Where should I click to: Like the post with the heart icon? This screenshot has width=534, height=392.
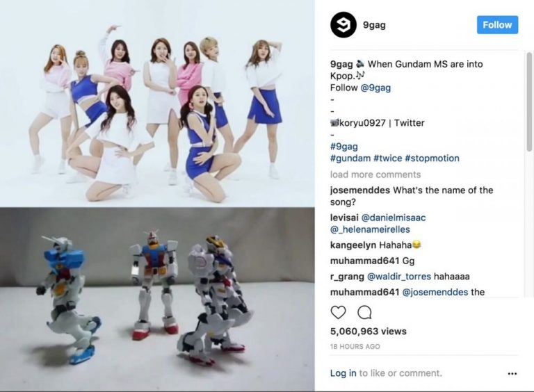pyautogui.click(x=338, y=312)
